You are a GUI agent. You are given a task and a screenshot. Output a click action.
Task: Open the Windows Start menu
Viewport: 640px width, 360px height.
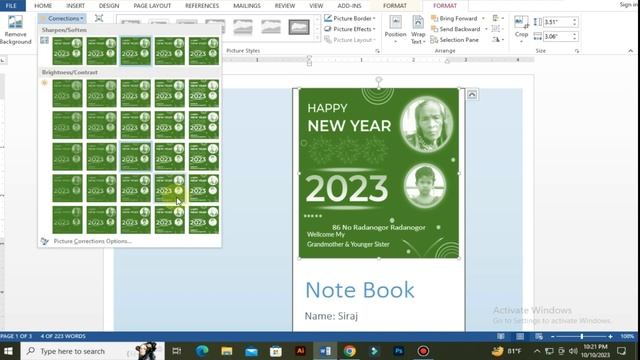(8, 351)
